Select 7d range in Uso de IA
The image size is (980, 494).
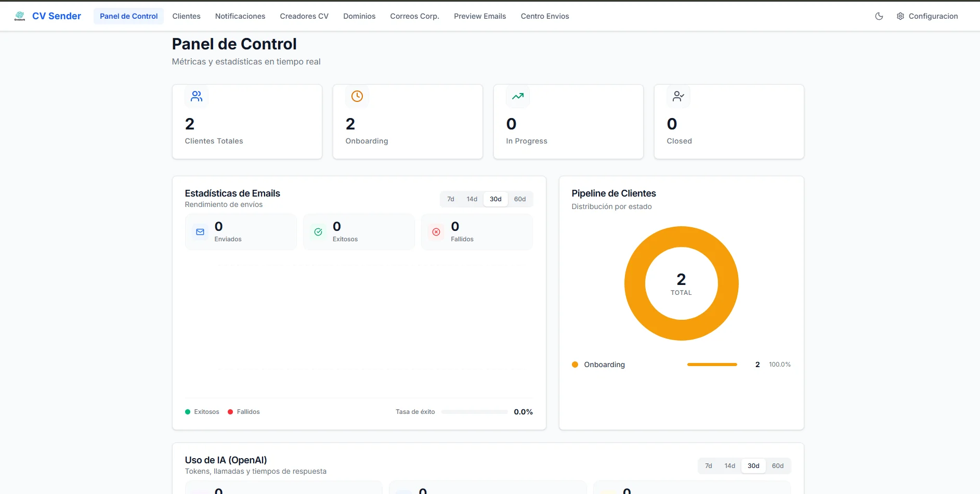pos(709,466)
